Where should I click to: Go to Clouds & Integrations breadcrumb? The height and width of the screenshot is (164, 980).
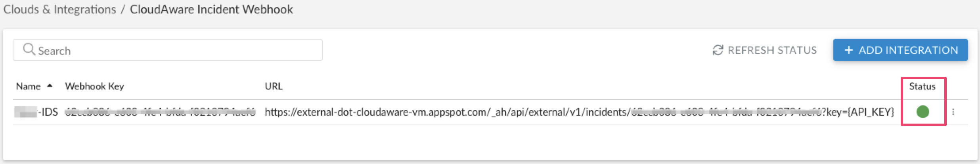59,10
